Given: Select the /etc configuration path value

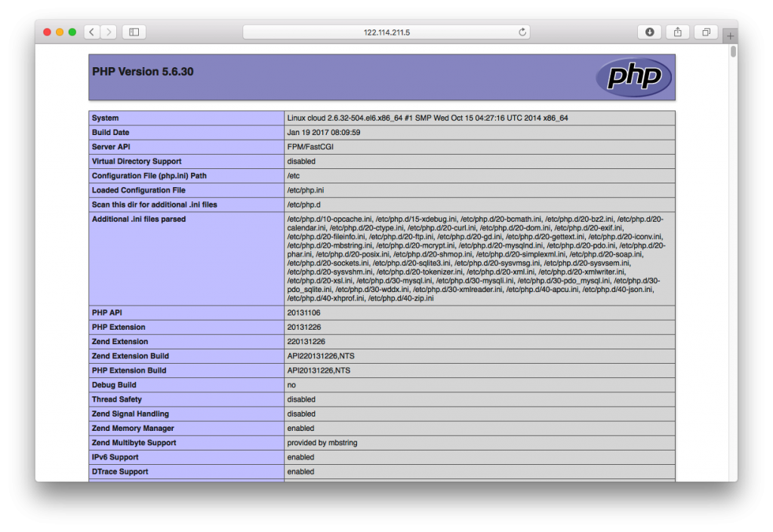Looking at the screenshot, I should coord(294,176).
